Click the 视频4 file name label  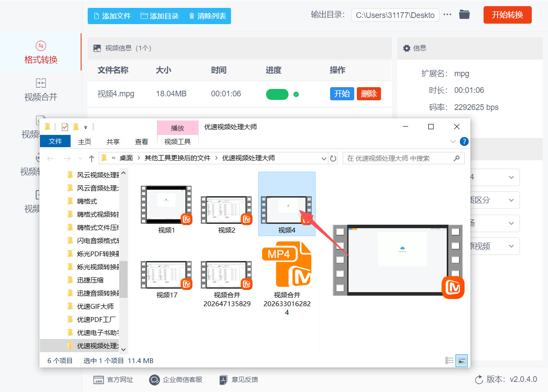click(287, 230)
